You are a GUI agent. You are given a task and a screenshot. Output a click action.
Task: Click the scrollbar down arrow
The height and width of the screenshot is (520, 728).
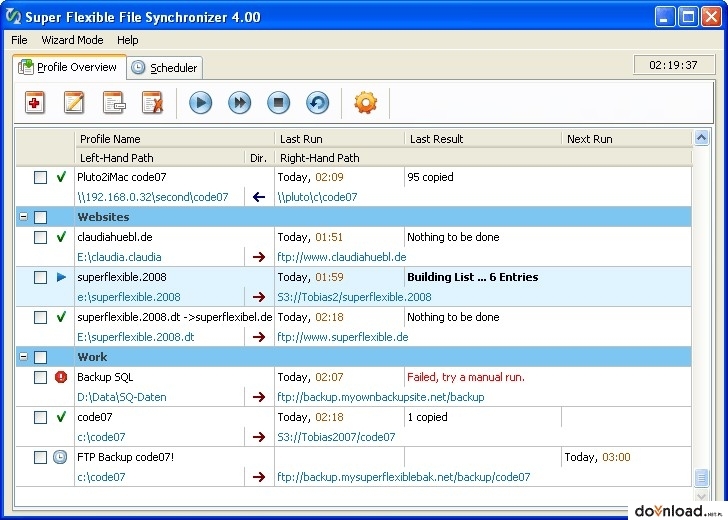(701, 496)
